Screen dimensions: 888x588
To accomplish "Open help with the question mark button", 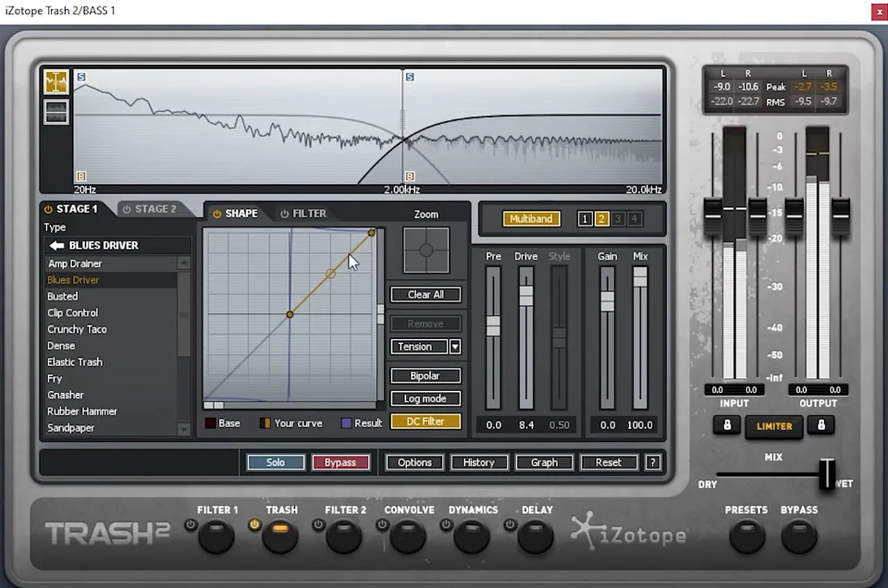I will tap(652, 462).
